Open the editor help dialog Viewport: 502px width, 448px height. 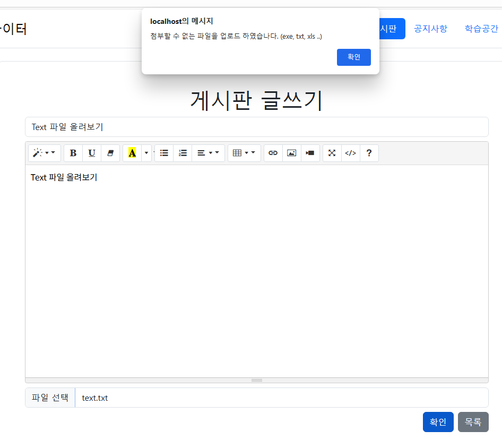point(369,153)
